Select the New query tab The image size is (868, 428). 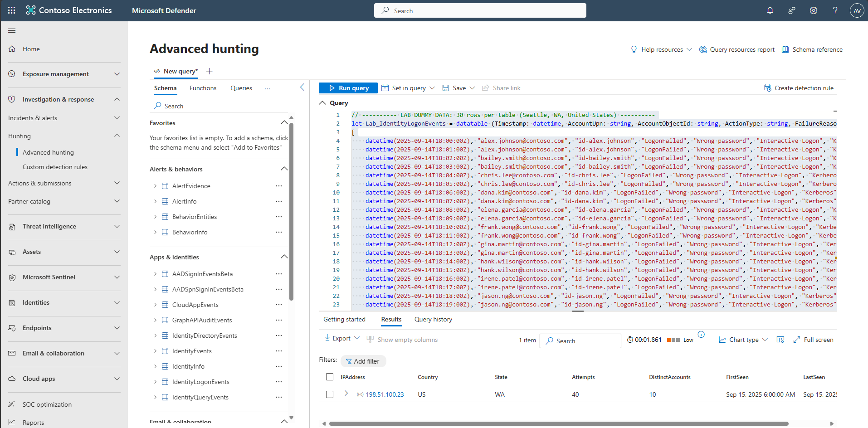pos(176,71)
